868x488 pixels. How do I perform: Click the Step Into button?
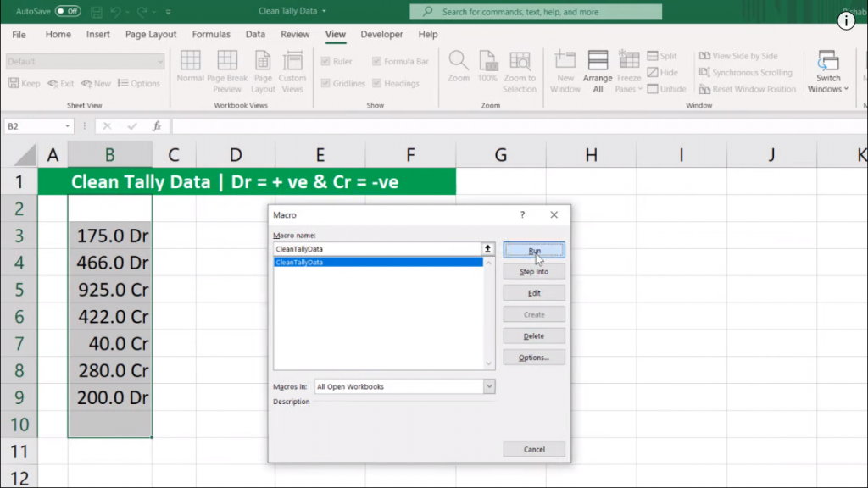pos(534,271)
